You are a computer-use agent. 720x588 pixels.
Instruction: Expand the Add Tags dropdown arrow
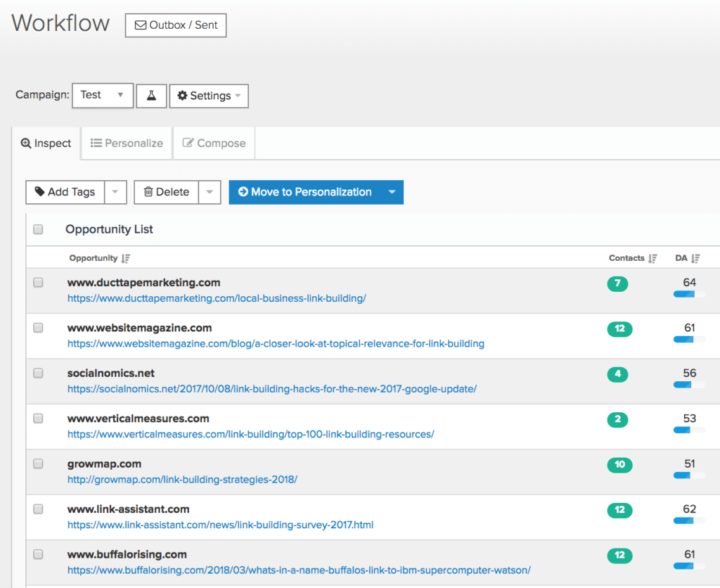point(115,192)
